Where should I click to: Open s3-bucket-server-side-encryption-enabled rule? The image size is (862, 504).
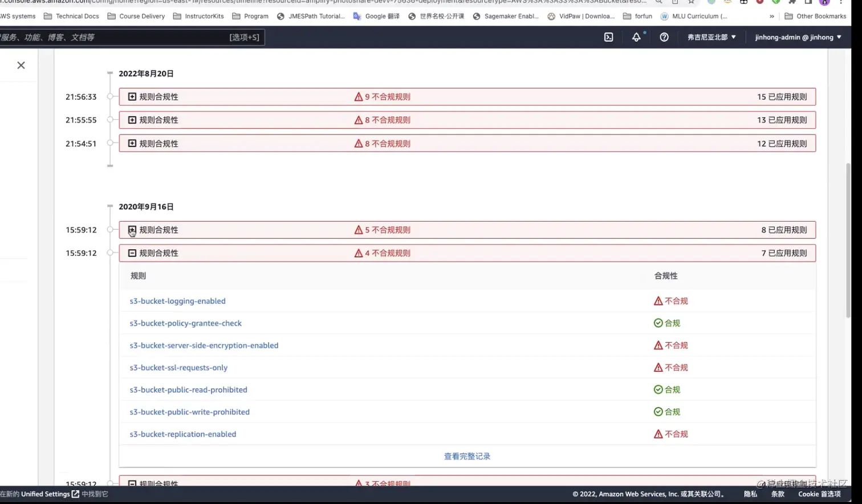click(204, 346)
